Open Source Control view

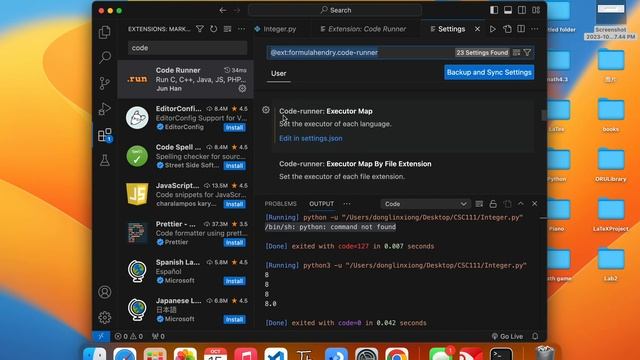pyautogui.click(x=104, y=83)
